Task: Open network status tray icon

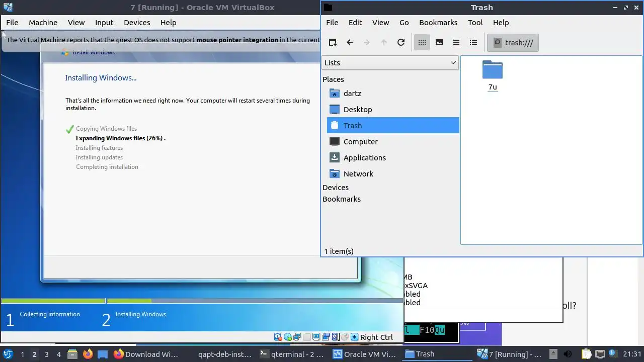Action: (600, 354)
